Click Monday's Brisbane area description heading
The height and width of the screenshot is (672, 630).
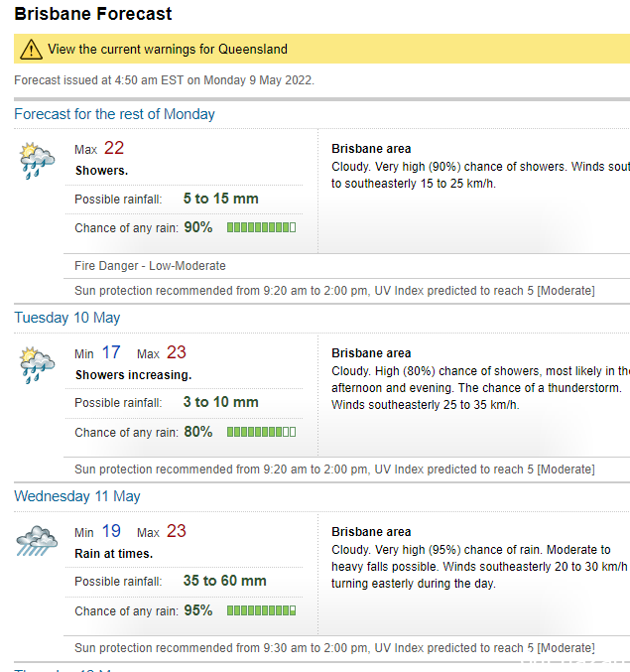371,149
